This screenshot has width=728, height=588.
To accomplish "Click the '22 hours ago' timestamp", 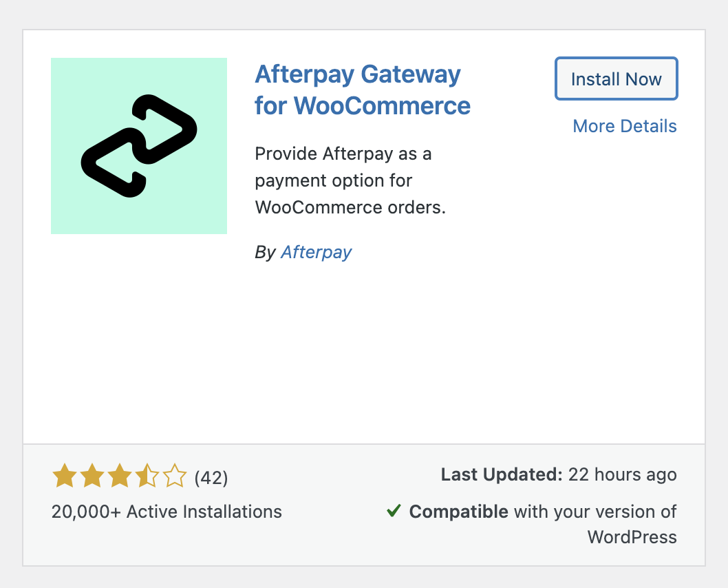I will click(623, 474).
